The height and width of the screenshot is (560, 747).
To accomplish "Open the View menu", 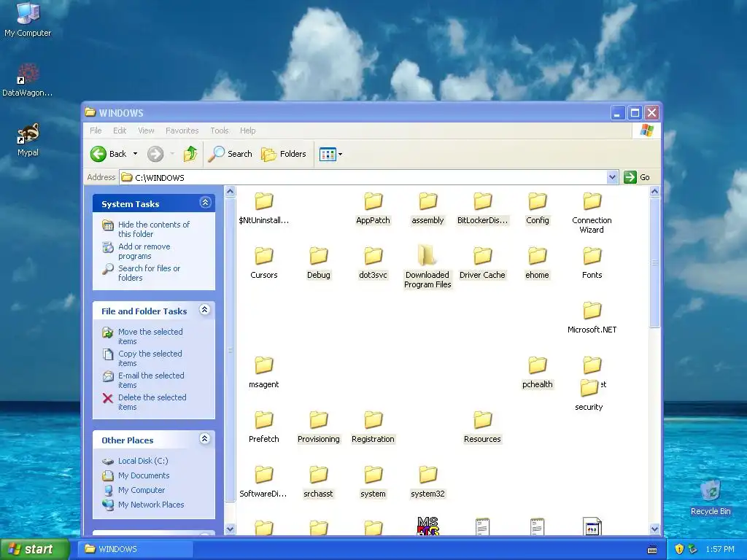I will [146, 131].
